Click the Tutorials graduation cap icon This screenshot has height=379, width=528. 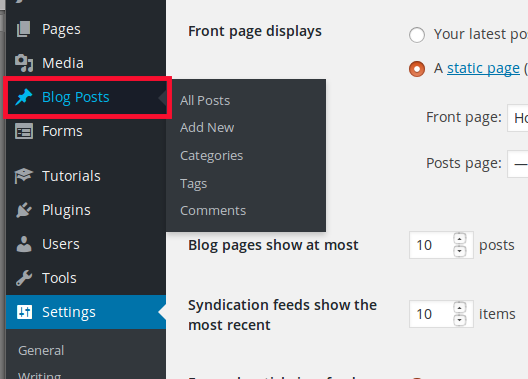point(24,176)
